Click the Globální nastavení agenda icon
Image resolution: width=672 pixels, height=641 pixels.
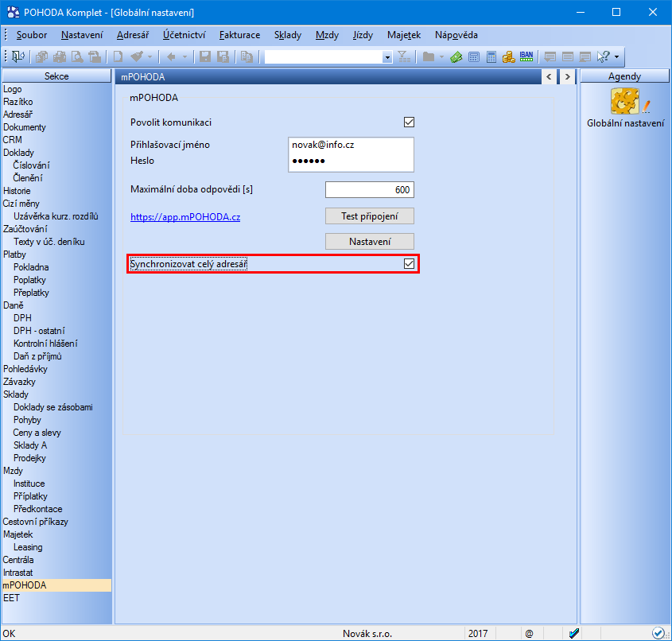coord(625,101)
